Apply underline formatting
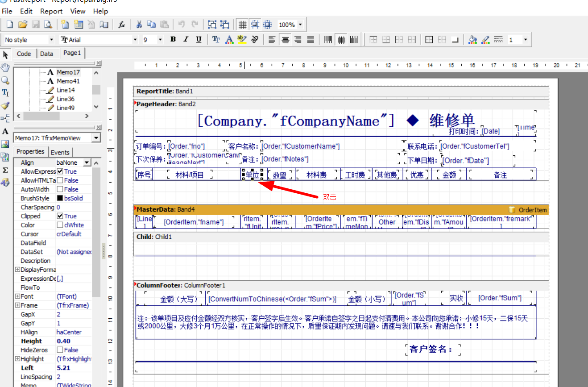Image resolution: width=588 pixels, height=387 pixels. click(199, 40)
